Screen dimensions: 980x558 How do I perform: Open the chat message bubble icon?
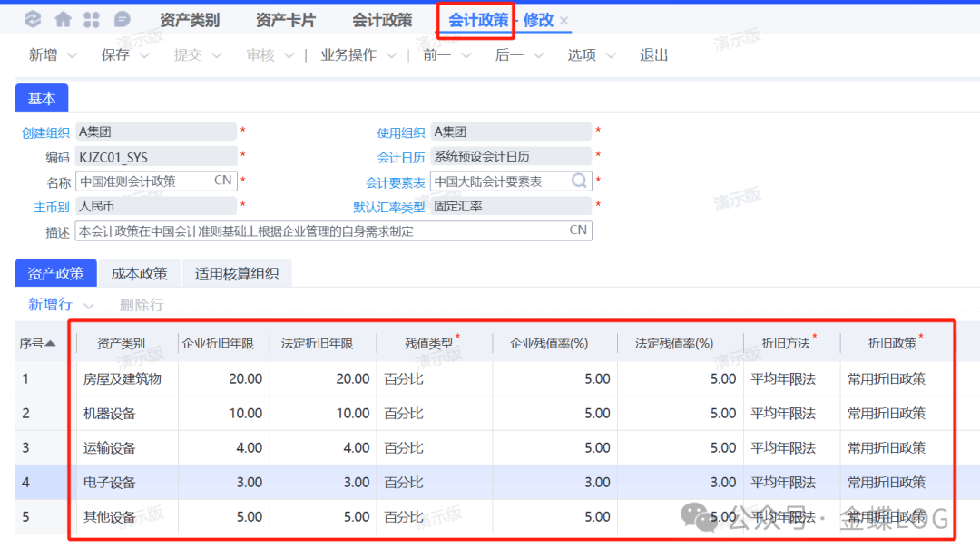tap(122, 19)
